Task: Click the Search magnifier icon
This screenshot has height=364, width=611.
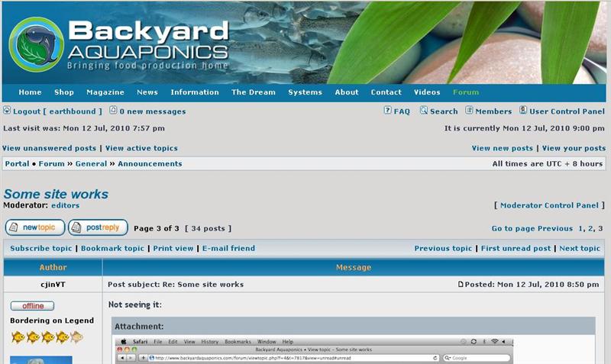Action: point(424,111)
